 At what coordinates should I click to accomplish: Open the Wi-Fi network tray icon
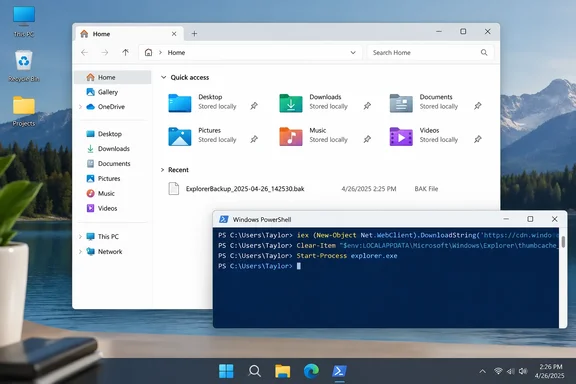pos(498,371)
